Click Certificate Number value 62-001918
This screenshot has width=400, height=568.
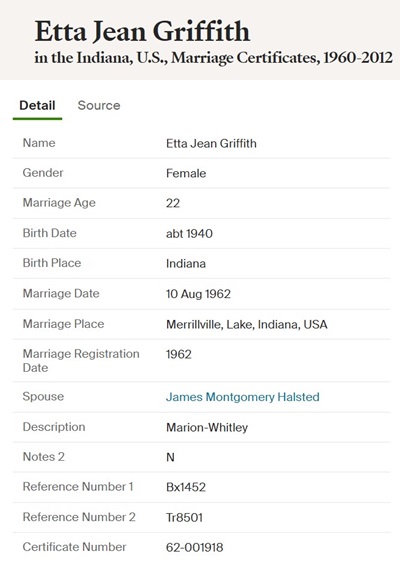point(195,547)
